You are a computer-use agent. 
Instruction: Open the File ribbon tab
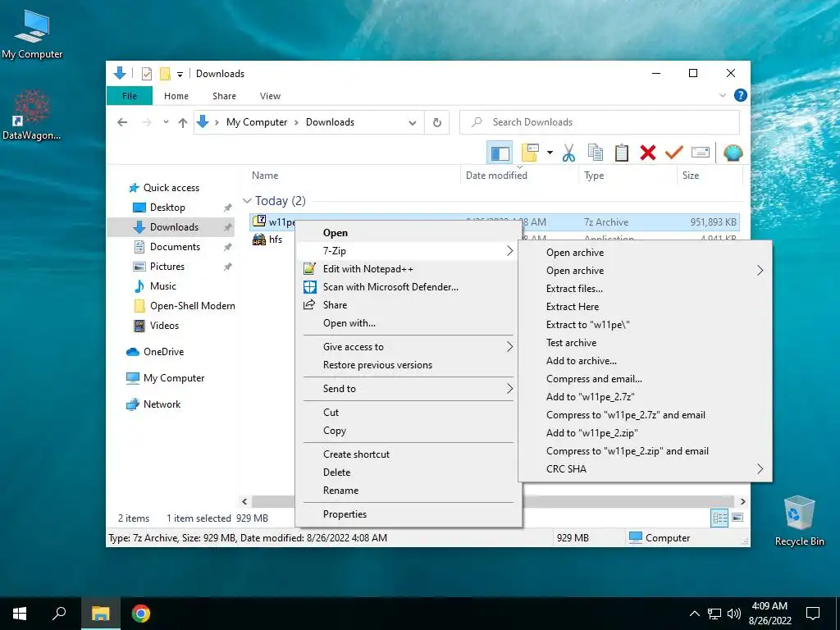(130, 96)
